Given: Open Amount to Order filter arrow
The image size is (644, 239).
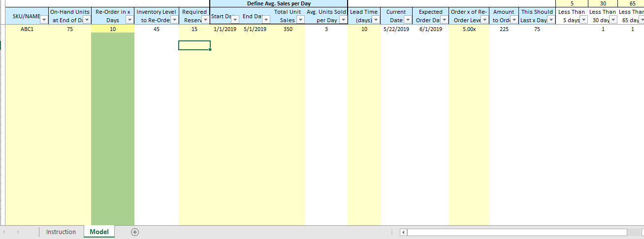Looking at the screenshot, I should click(x=515, y=20).
